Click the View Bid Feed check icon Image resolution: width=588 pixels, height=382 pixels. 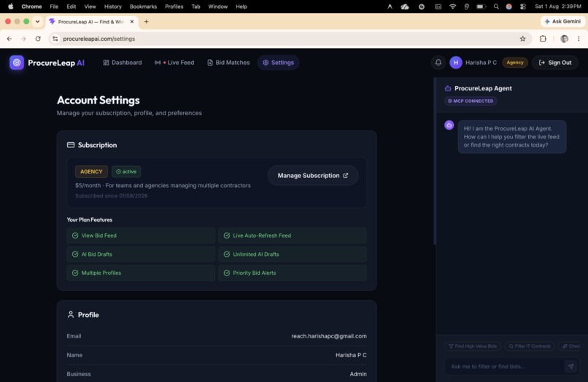75,235
